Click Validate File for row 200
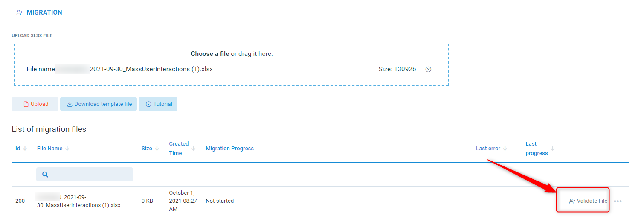Image resolution: width=644 pixels, height=219 pixels. point(588,201)
